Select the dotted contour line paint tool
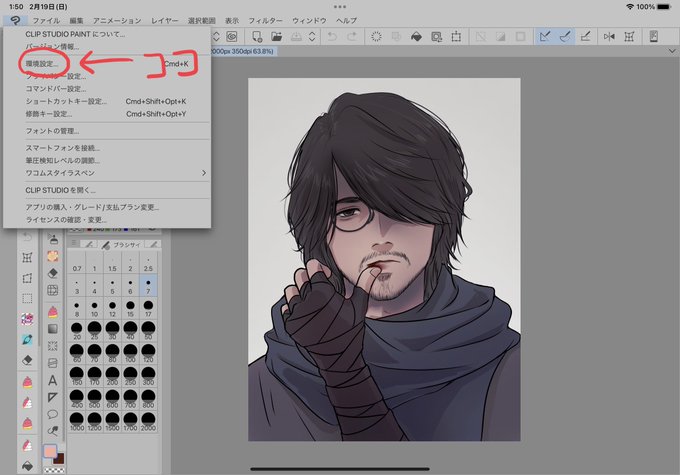The height and width of the screenshot is (475, 680). pyautogui.click(x=52, y=346)
